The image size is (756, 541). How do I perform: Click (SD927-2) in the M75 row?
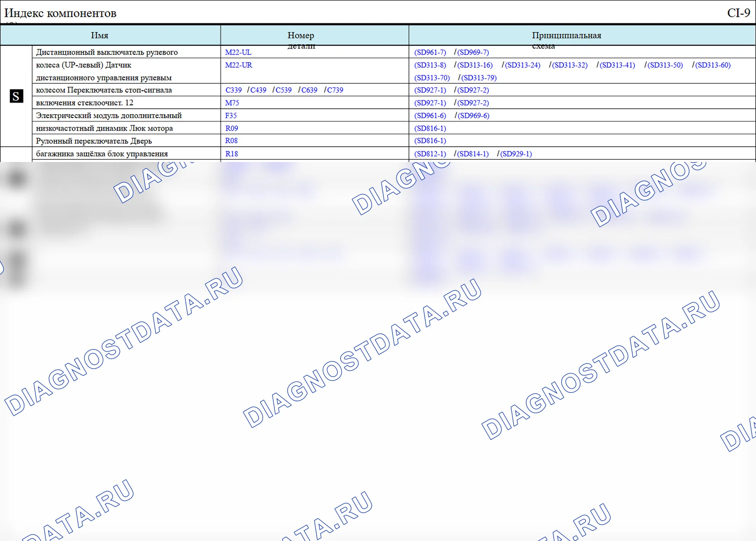[x=473, y=103]
